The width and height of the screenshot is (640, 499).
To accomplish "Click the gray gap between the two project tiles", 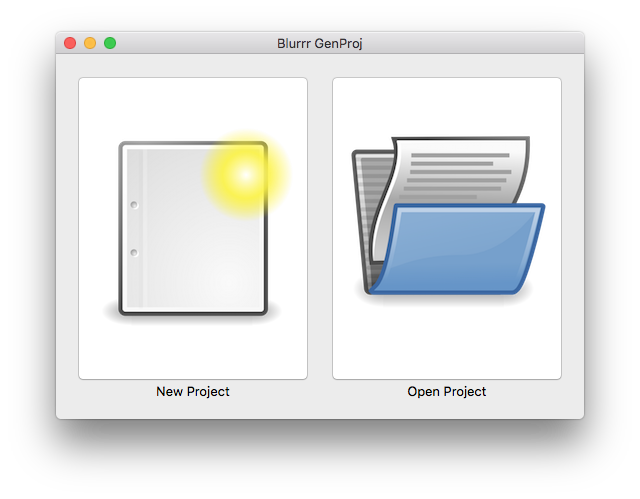I will tap(320, 228).
